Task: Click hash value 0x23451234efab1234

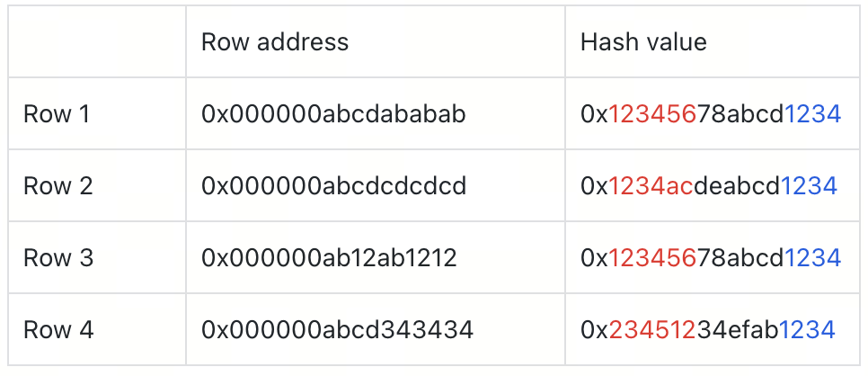Action: coord(707,330)
